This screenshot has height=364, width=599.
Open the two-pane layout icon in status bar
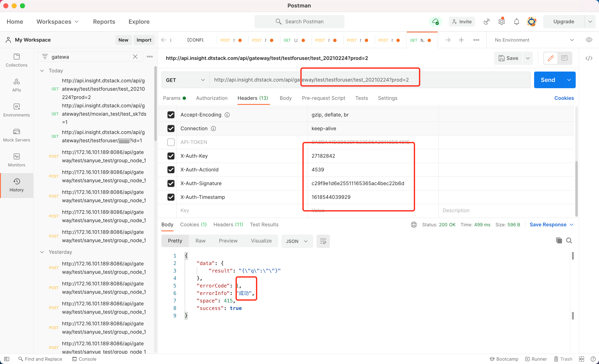(x=582, y=359)
